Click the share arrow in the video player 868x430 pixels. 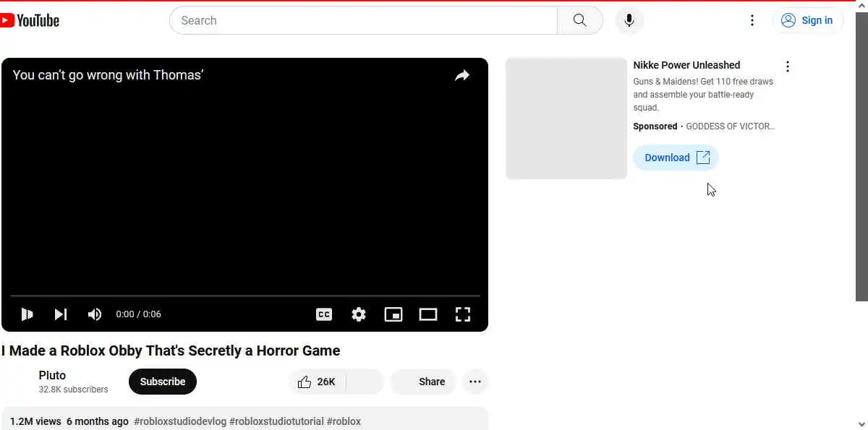[462, 75]
